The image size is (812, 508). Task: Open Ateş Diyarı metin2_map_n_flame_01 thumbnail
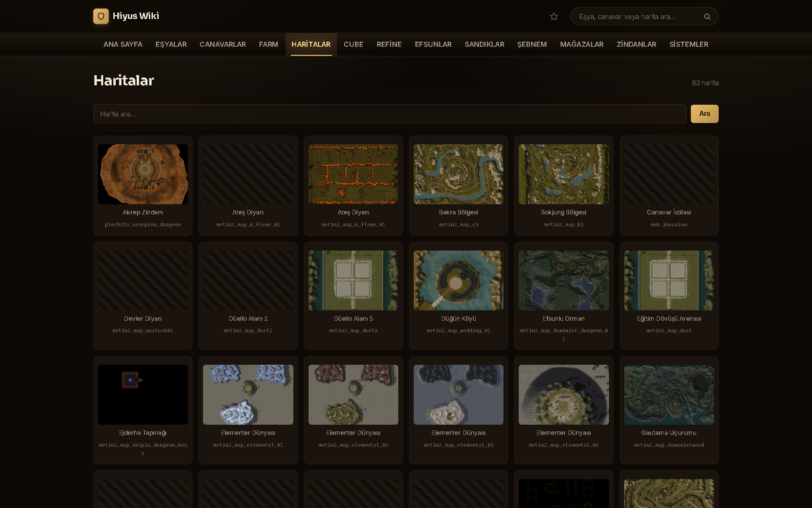353,174
